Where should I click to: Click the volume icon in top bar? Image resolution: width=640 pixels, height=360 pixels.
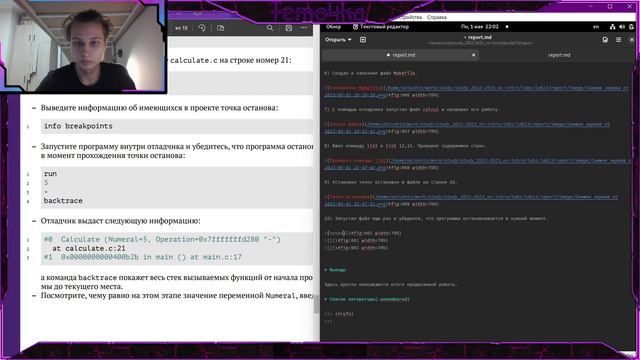622,27
